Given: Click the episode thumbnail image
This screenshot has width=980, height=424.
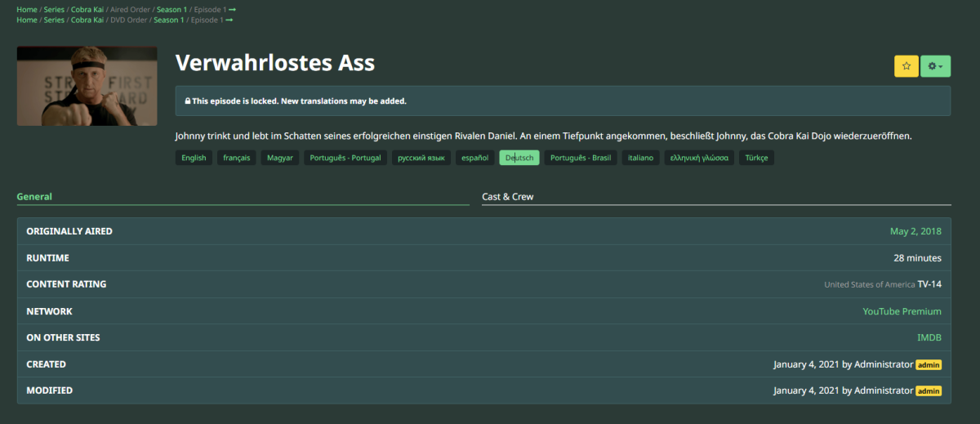Looking at the screenshot, I should [x=87, y=86].
